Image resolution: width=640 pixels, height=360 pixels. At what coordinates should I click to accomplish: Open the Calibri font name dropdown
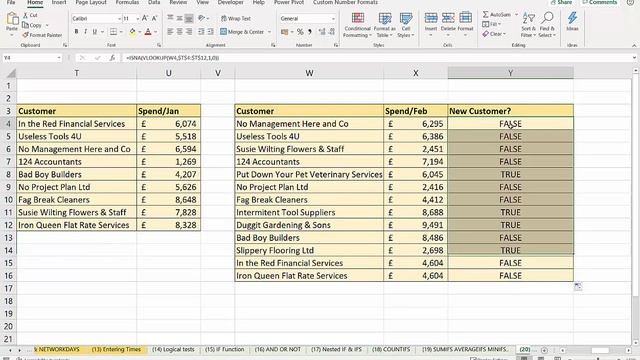119,19
